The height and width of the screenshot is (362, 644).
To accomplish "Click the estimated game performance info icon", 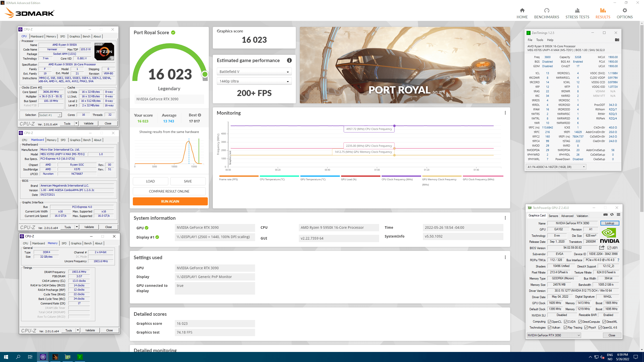I will 289,60.
